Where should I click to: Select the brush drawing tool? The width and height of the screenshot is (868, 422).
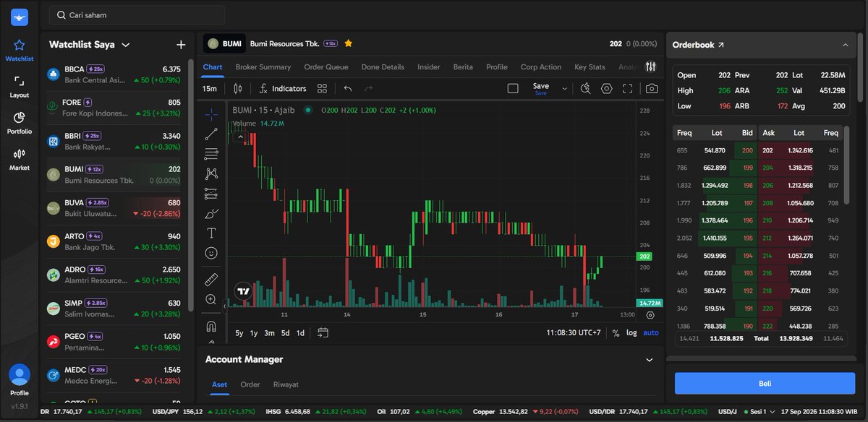pos(211,213)
